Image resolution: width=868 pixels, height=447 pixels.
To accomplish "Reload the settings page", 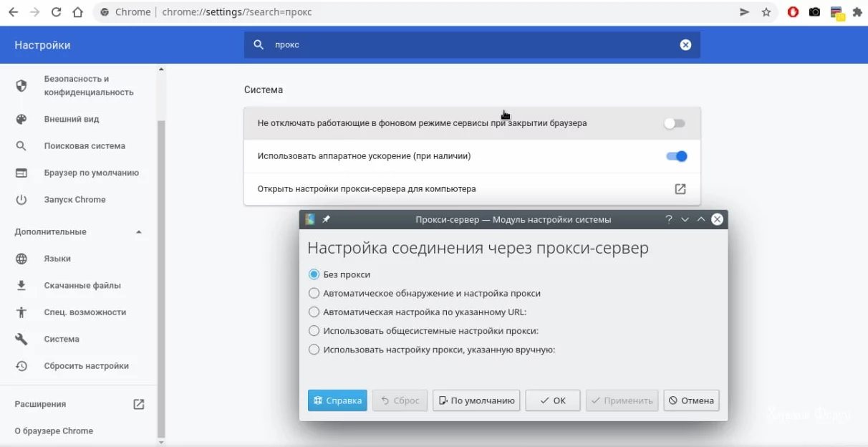I will (57, 12).
